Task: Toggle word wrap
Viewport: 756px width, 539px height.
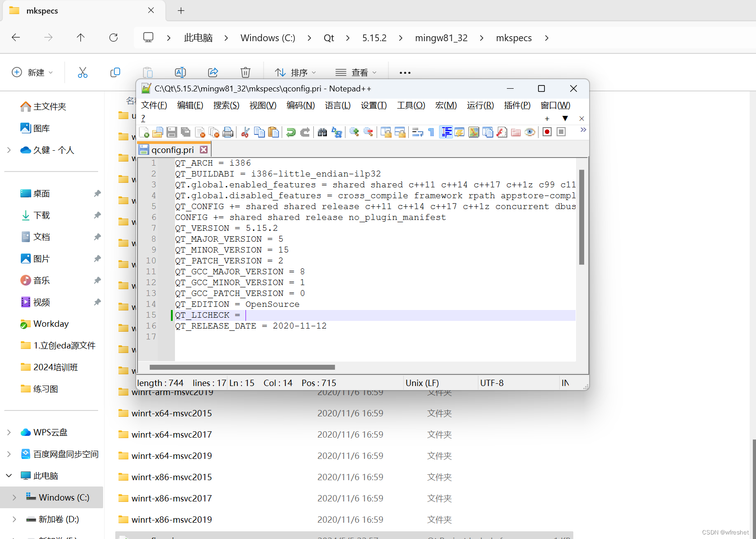Action: coord(416,132)
